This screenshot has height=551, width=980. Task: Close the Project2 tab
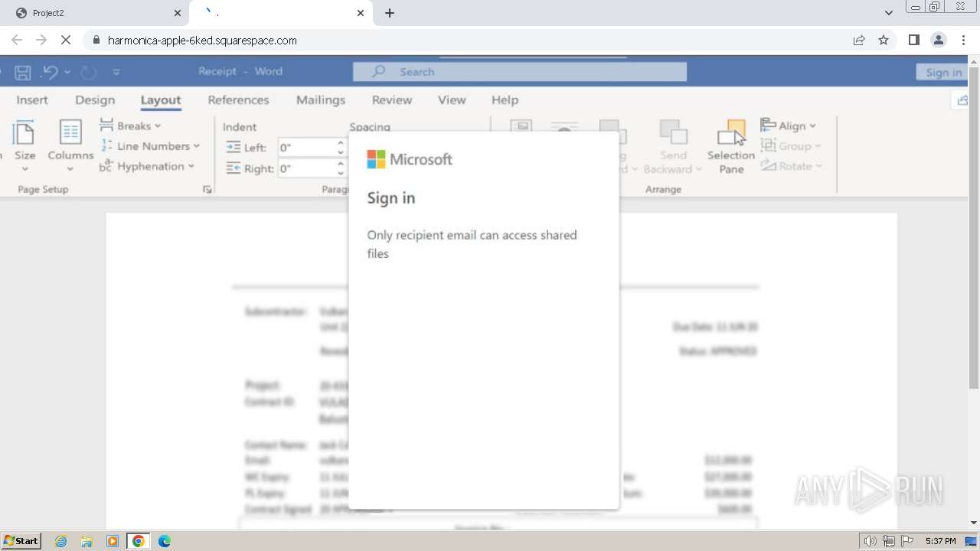[x=177, y=13]
